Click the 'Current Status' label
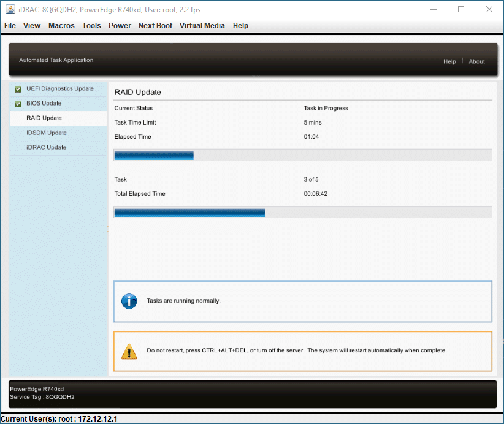The width and height of the screenshot is (504, 424). tap(134, 108)
